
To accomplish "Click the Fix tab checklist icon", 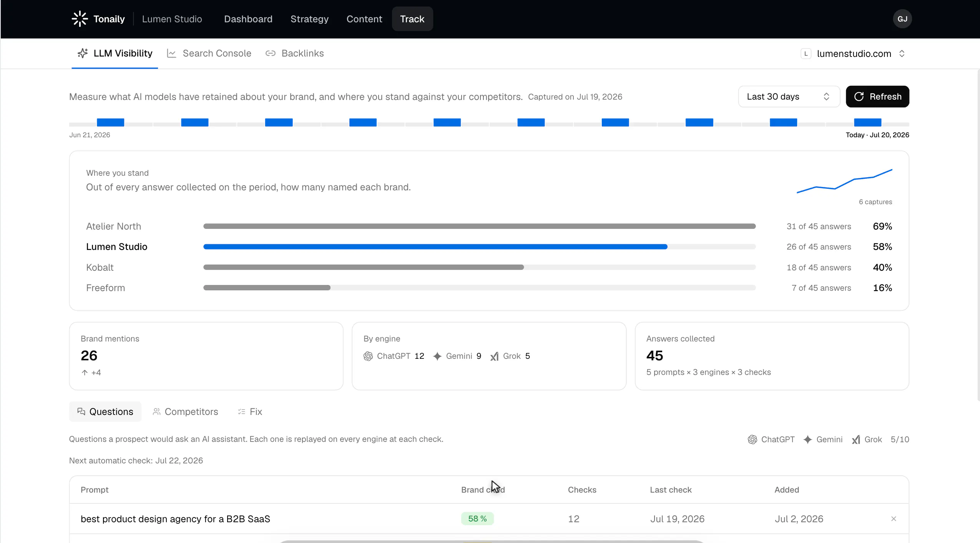I will [241, 411].
